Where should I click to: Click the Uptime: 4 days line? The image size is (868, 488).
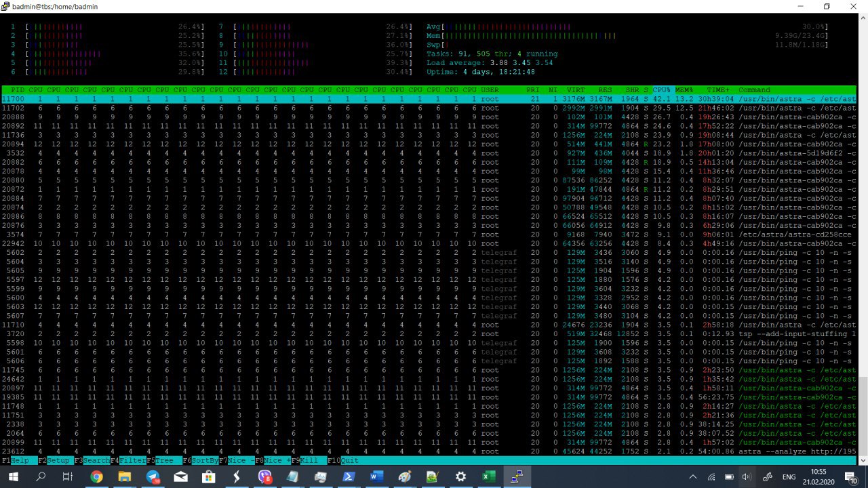[481, 71]
